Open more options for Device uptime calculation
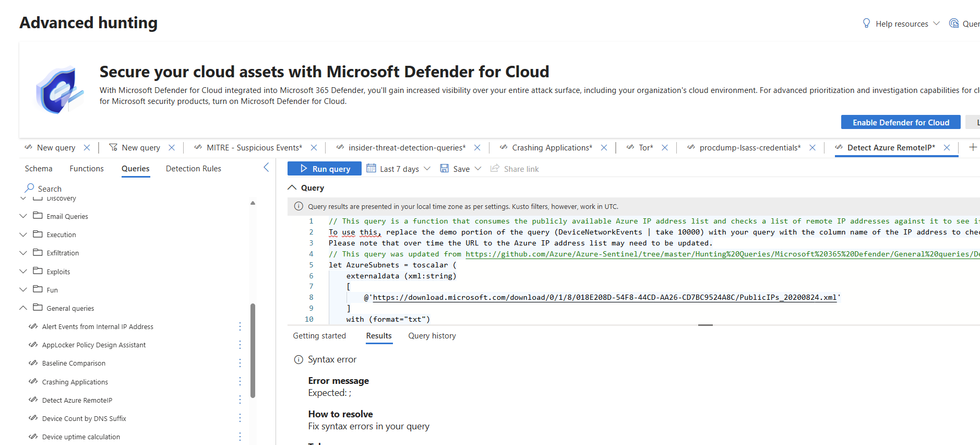Image resolution: width=980 pixels, height=445 pixels. coord(240,437)
